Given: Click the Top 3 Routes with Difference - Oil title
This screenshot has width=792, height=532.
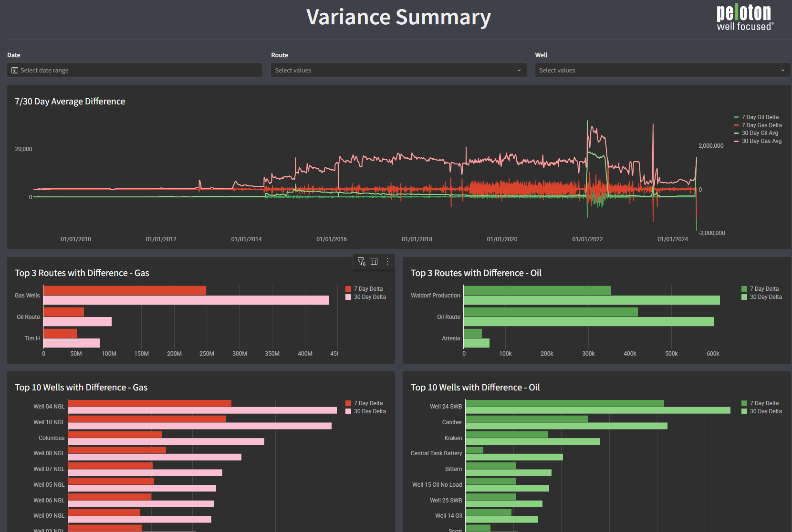Looking at the screenshot, I should pos(476,273).
